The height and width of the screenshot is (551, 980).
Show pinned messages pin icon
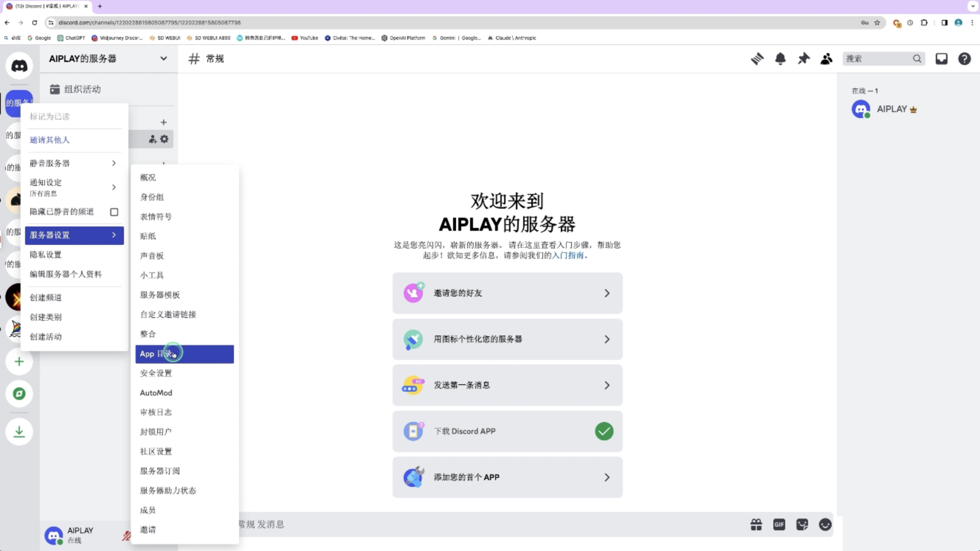pyautogui.click(x=804, y=59)
